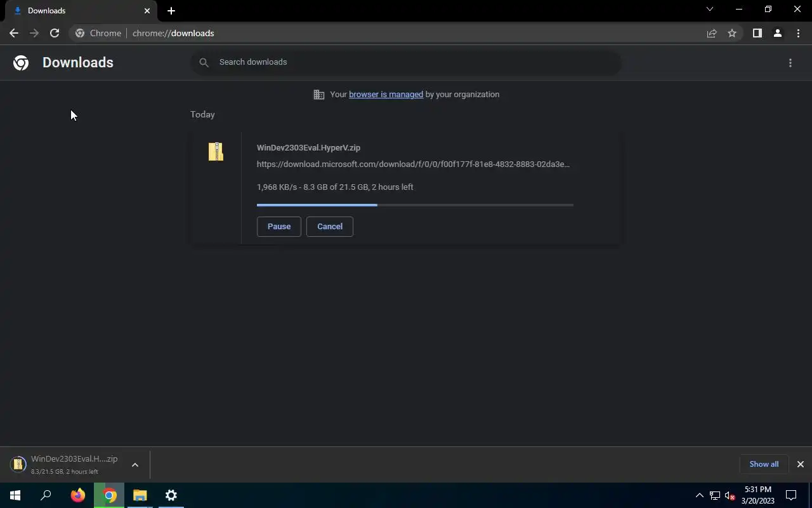Close the Downloads tab

coord(147,11)
